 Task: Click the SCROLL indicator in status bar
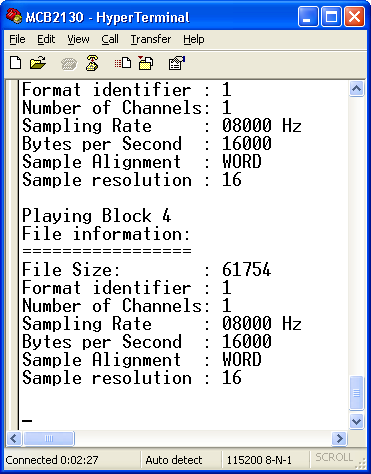(334, 457)
